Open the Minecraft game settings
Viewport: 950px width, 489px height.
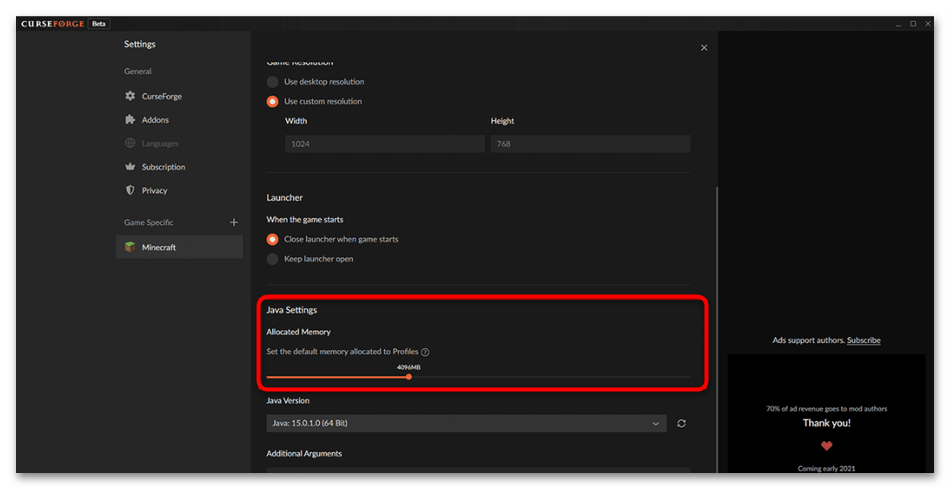coord(179,247)
